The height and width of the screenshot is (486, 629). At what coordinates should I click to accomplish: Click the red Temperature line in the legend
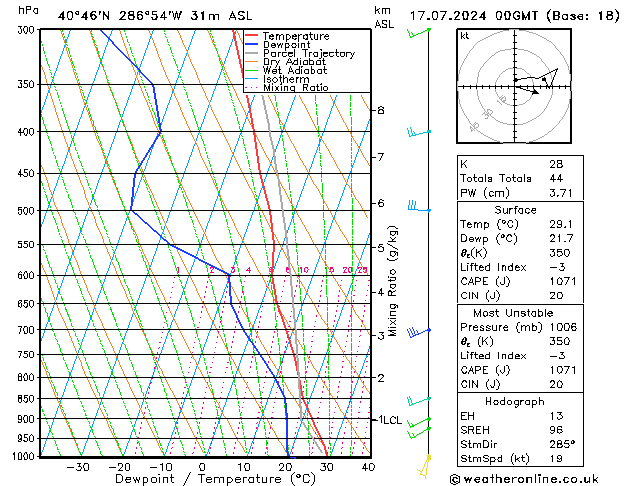[x=251, y=36]
